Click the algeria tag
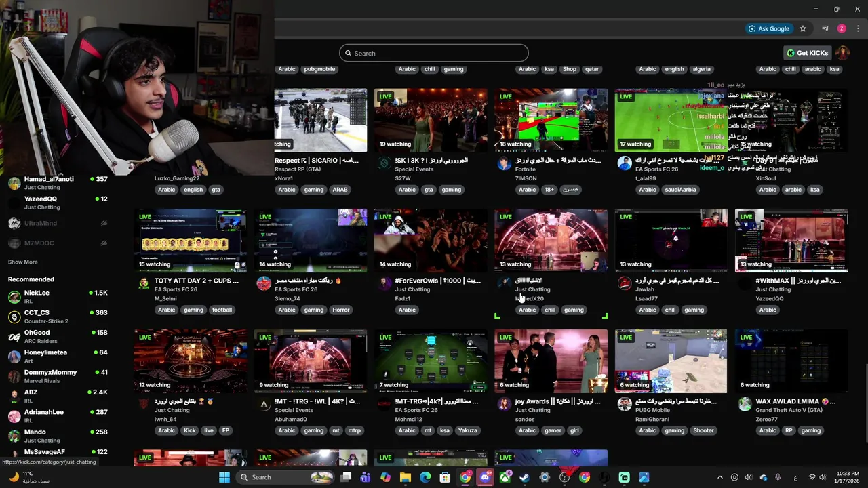 click(x=701, y=69)
